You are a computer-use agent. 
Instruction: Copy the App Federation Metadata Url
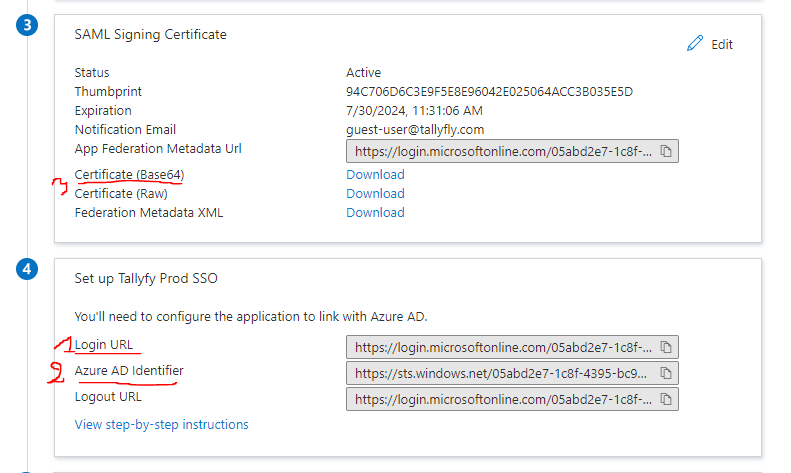[x=666, y=151]
